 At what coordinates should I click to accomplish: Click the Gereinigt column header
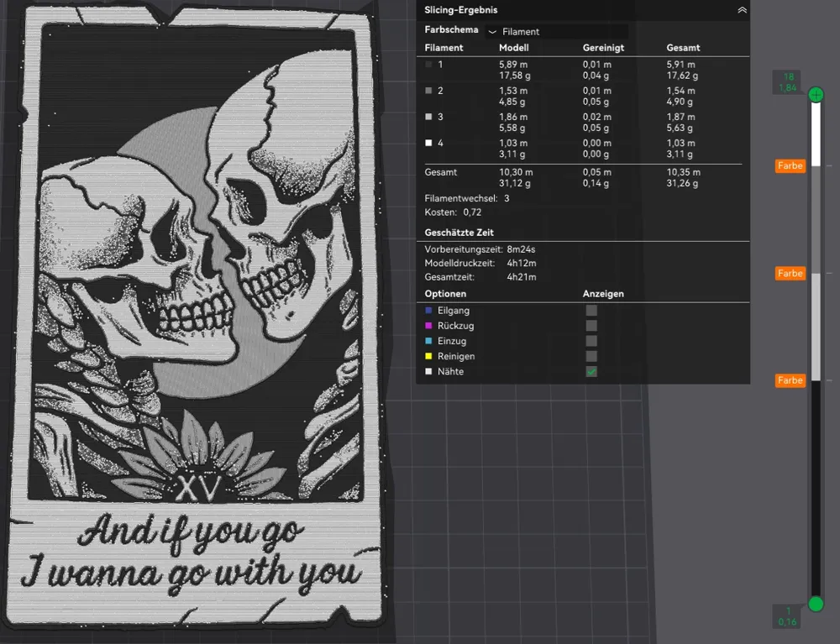point(603,48)
